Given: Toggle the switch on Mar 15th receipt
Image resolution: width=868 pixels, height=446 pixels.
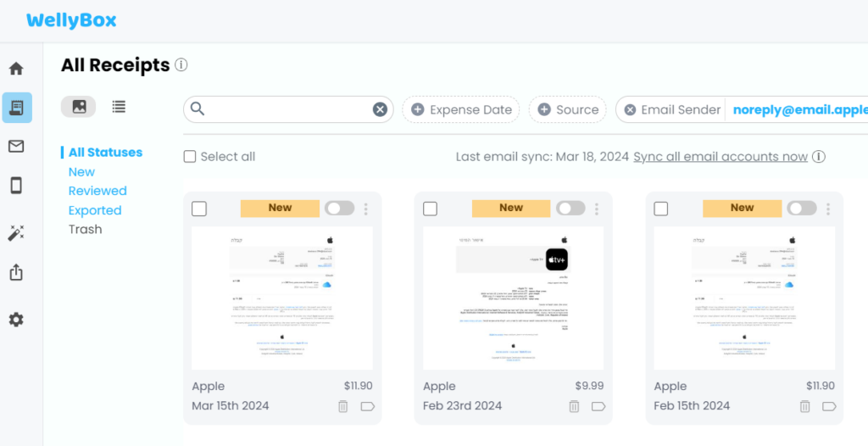Looking at the screenshot, I should (339, 209).
